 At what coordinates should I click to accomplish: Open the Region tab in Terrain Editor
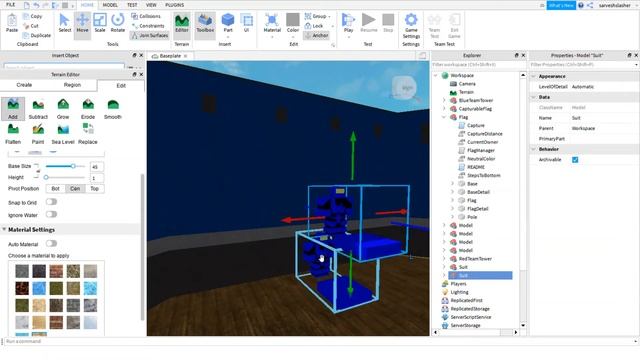(72, 85)
